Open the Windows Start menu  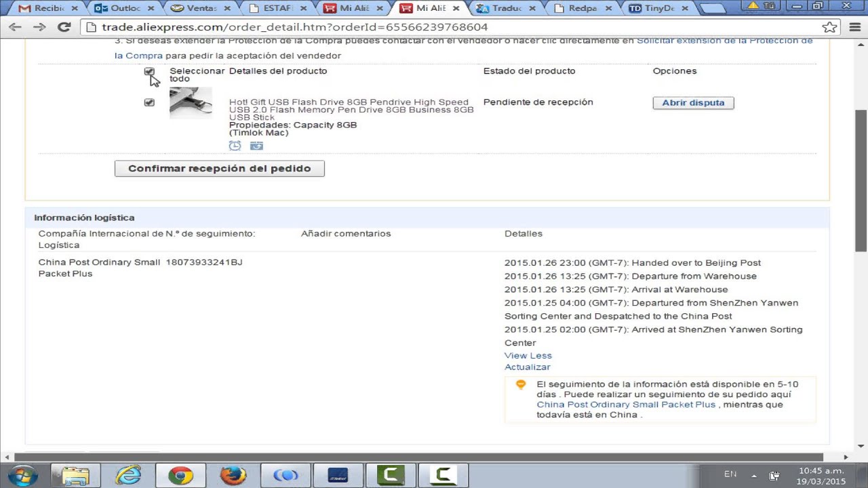[22, 475]
